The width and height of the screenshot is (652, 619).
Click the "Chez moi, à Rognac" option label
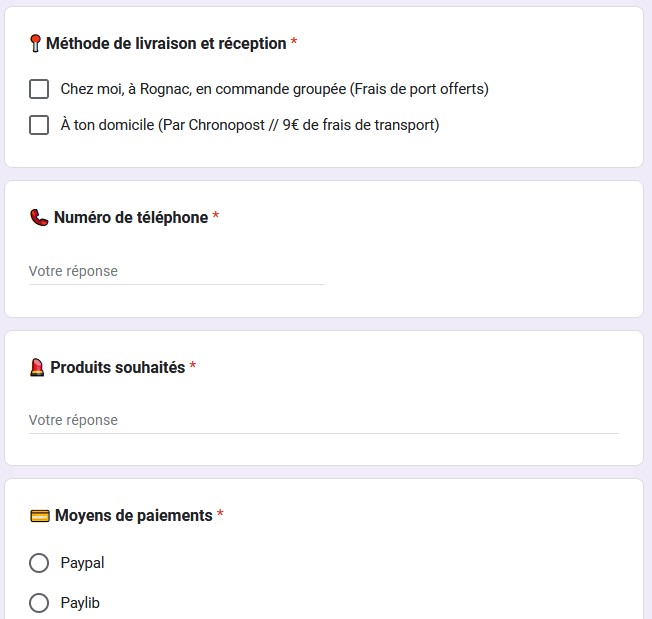pos(274,89)
